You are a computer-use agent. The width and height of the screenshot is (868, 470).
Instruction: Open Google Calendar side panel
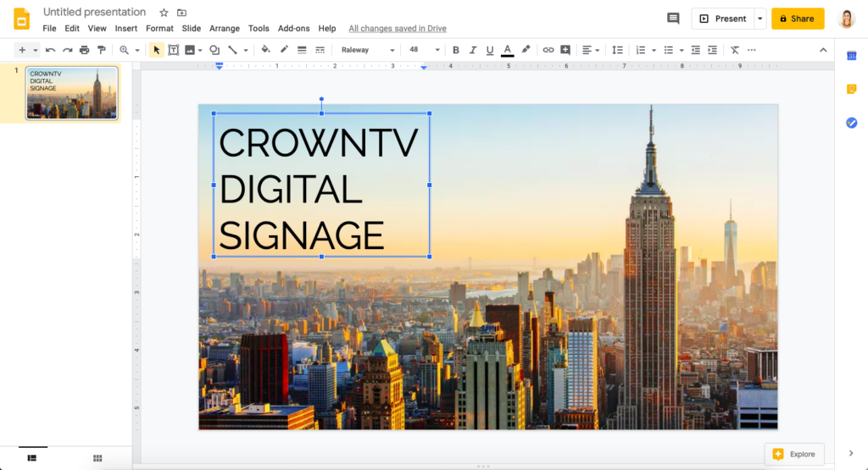[x=851, y=55]
